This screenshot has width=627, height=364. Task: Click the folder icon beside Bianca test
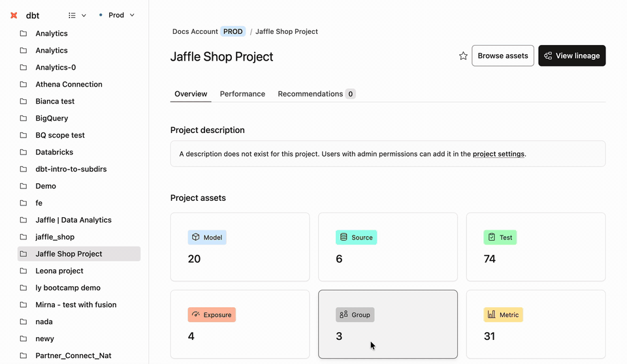pos(24,101)
